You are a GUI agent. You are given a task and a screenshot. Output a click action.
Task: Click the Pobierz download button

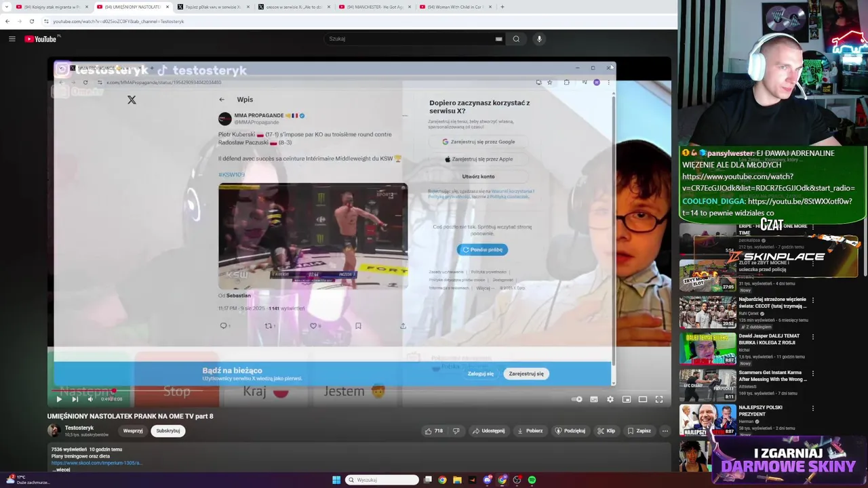pos(530,430)
